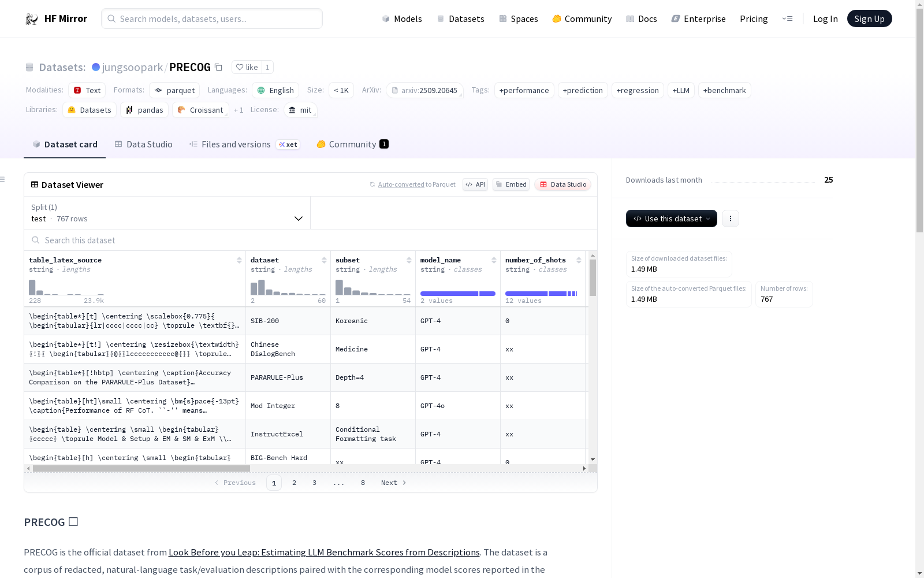
Task: Copy dataset name with the copy icon
Action: click(218, 67)
